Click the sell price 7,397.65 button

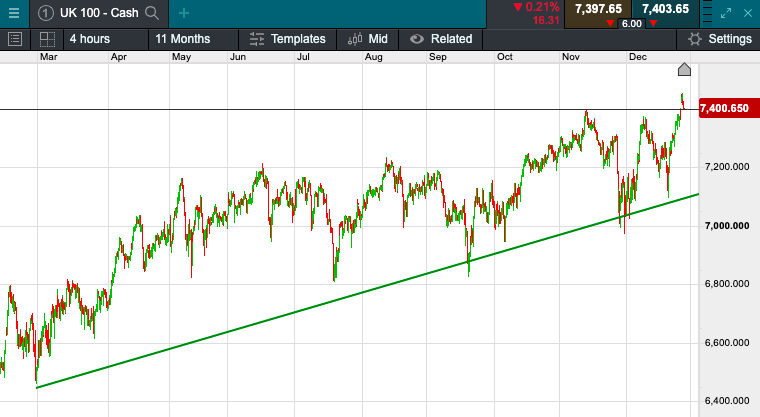coord(598,9)
